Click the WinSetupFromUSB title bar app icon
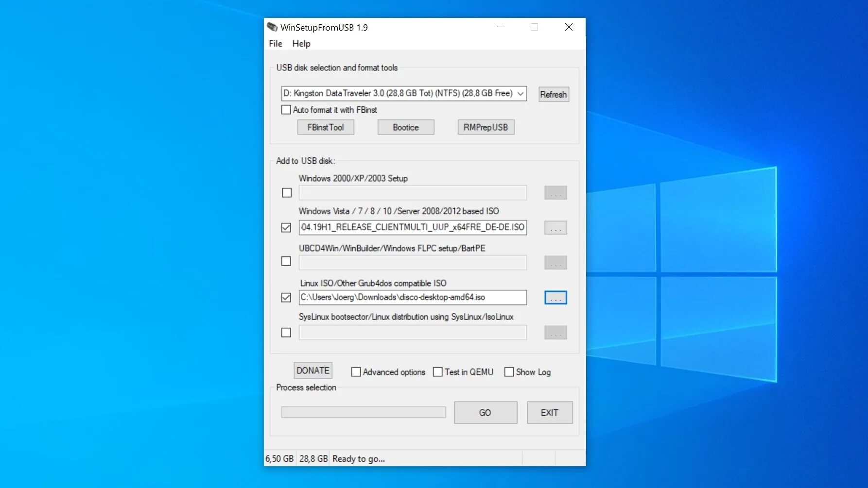868x488 pixels. [x=272, y=27]
